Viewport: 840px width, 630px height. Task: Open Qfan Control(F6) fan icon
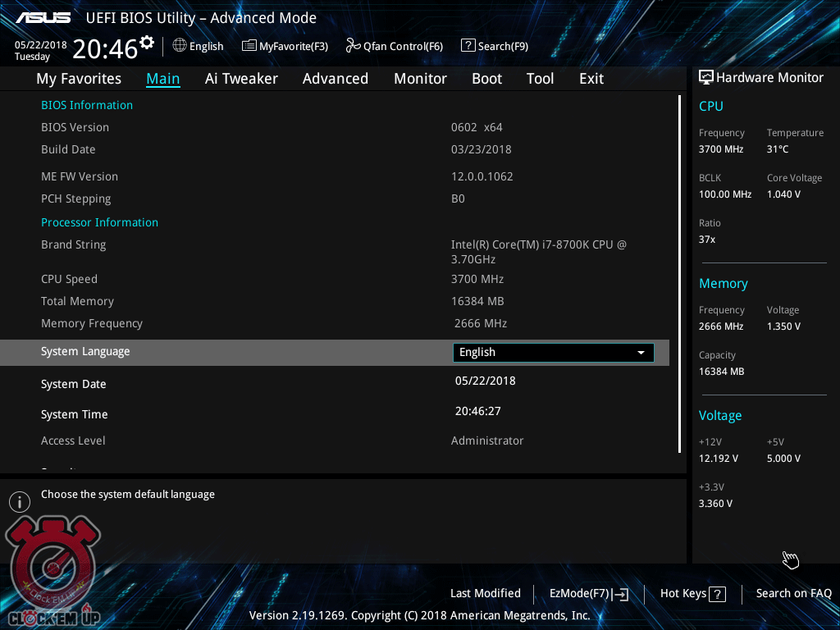coord(354,46)
